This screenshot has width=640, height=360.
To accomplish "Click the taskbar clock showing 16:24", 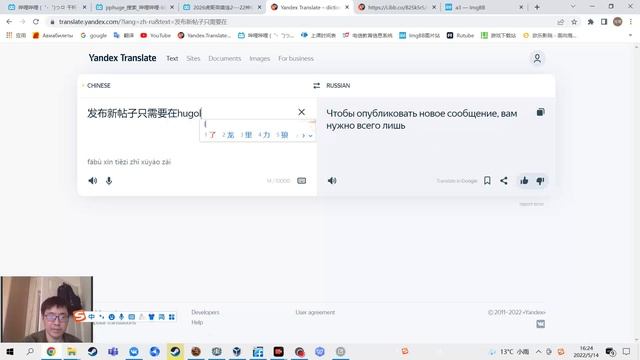I will tap(586, 351).
